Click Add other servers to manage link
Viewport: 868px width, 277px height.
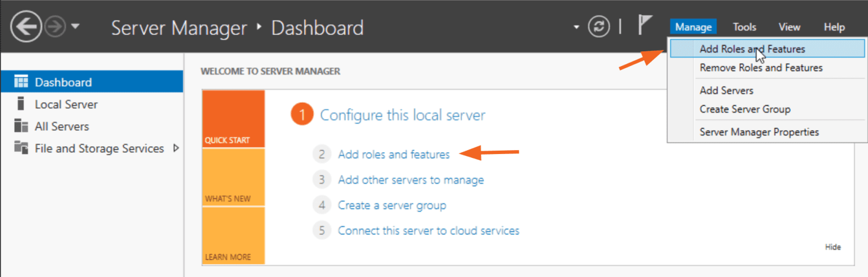pos(411,180)
